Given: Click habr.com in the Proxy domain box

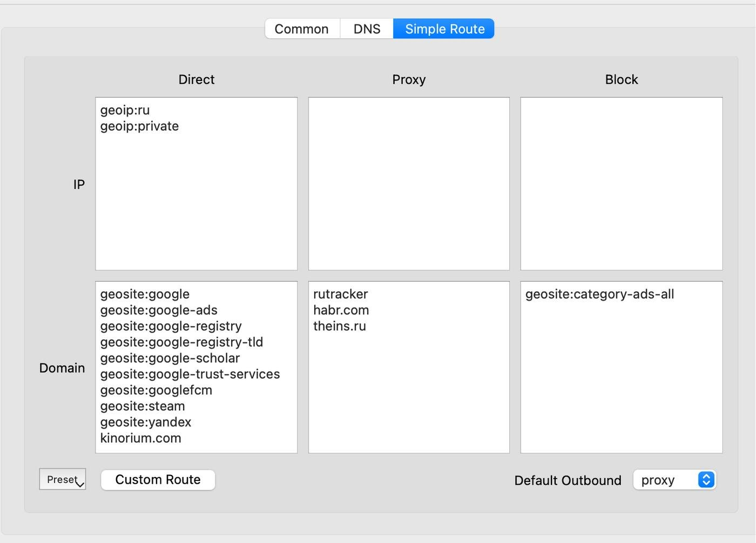Looking at the screenshot, I should [341, 310].
